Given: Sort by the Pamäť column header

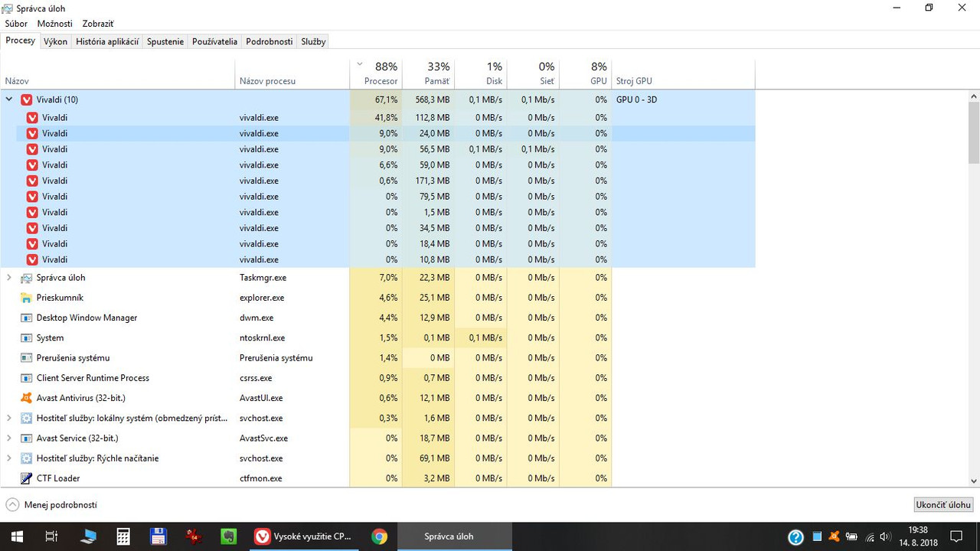Looking at the screenshot, I should [x=428, y=73].
